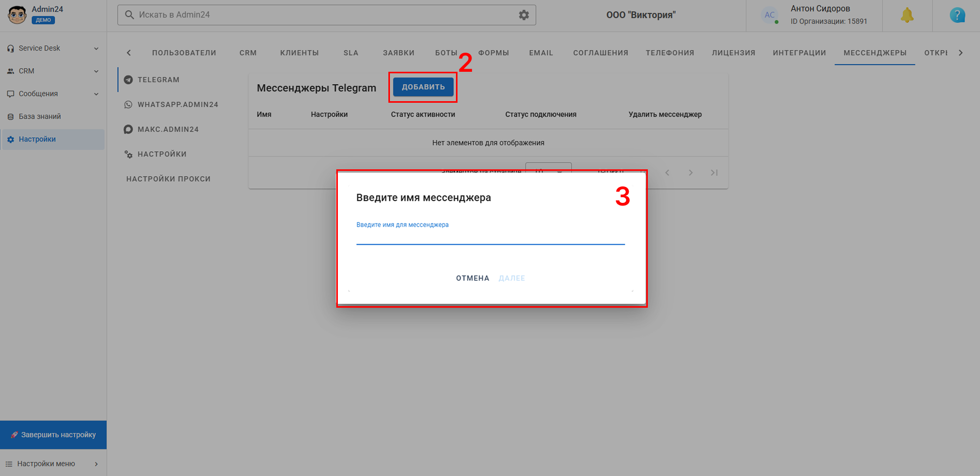This screenshot has height=476, width=980.
Task: Switch to SLA tab
Action: click(351, 53)
